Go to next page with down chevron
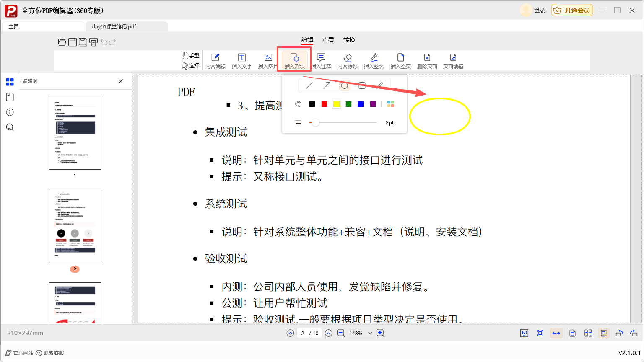This screenshot has width=644, height=362. click(328, 333)
